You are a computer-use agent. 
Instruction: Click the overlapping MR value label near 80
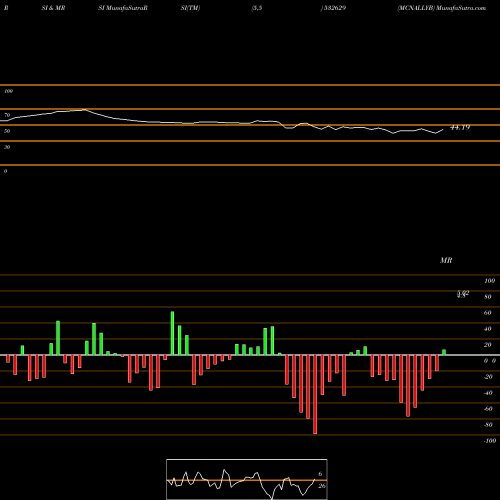463,294
